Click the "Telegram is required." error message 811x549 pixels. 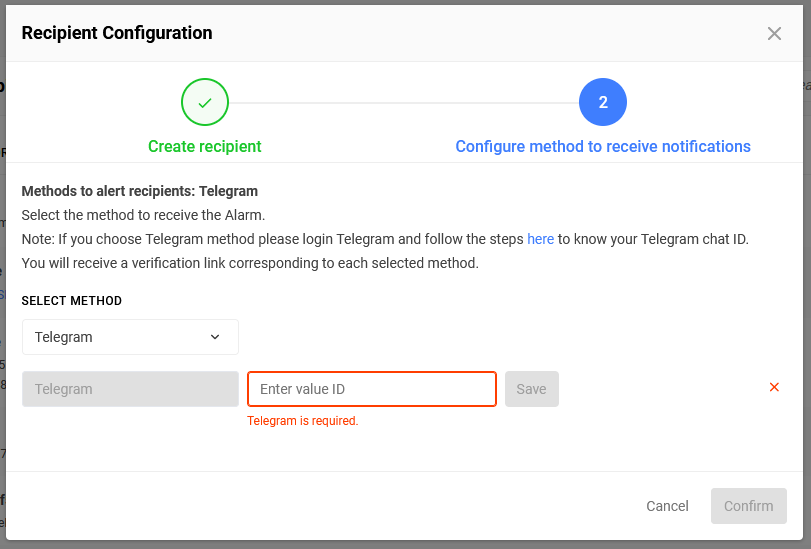[x=303, y=421]
